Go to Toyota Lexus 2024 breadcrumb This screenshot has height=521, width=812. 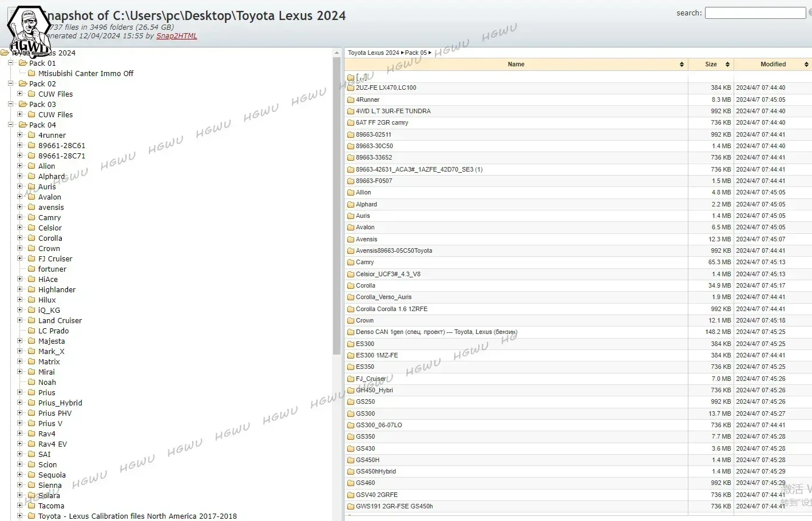(373, 53)
